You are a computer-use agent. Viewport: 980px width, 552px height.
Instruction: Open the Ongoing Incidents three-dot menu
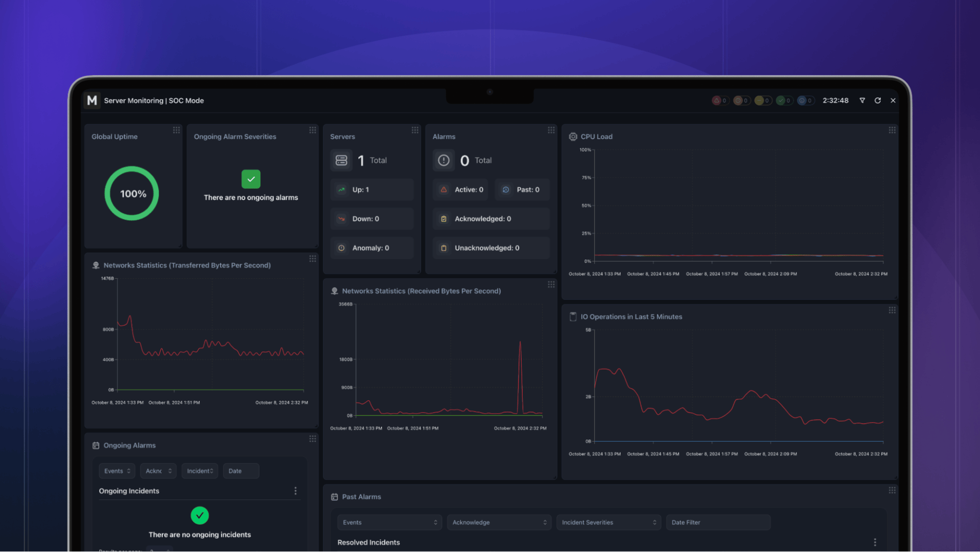[296, 491]
